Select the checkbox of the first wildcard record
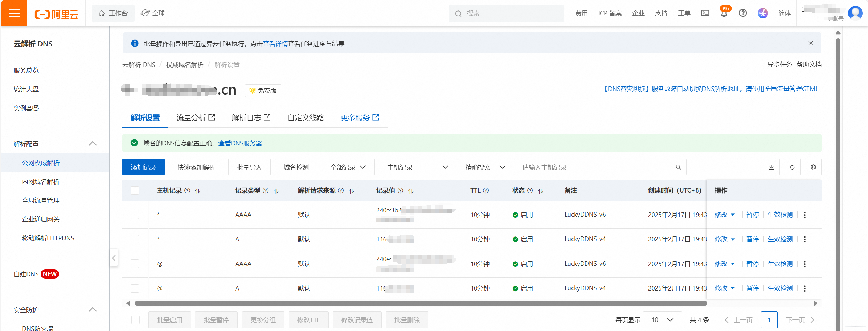This screenshot has height=331, width=868. pos(135,215)
